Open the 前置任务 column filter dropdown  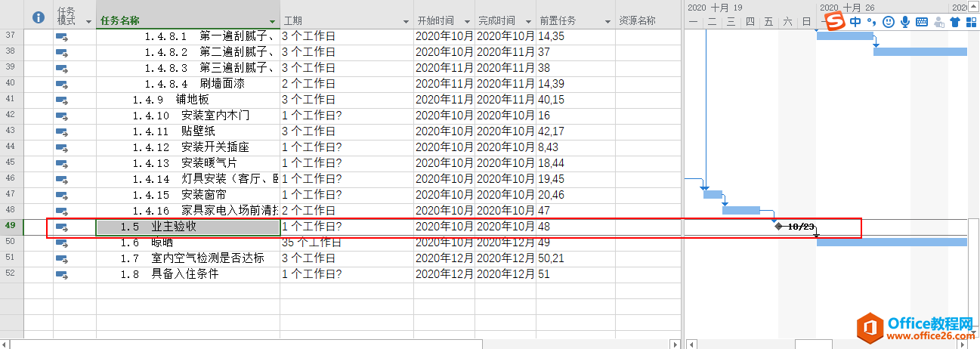click(607, 22)
